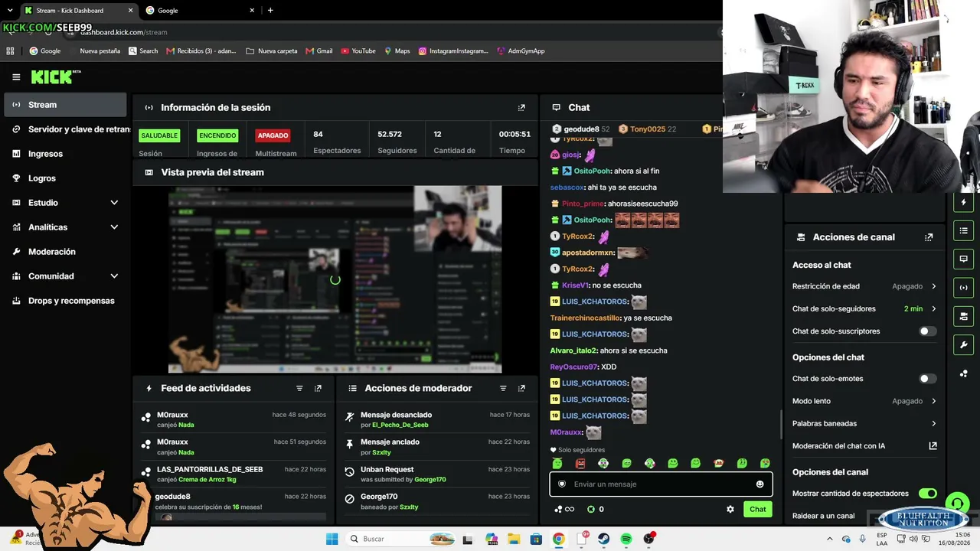Click the Kicks balance icon
The width and height of the screenshot is (980, 551).
click(591, 510)
